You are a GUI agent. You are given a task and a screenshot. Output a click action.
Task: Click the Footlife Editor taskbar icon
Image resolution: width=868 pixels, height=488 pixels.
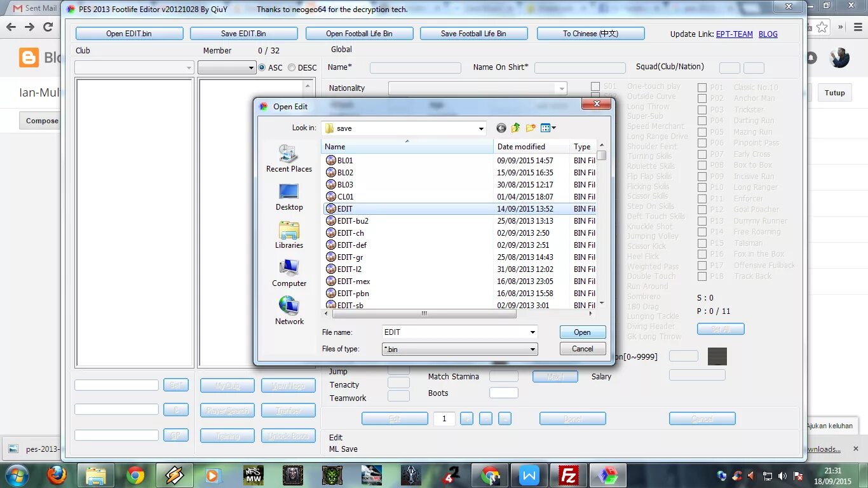point(607,475)
